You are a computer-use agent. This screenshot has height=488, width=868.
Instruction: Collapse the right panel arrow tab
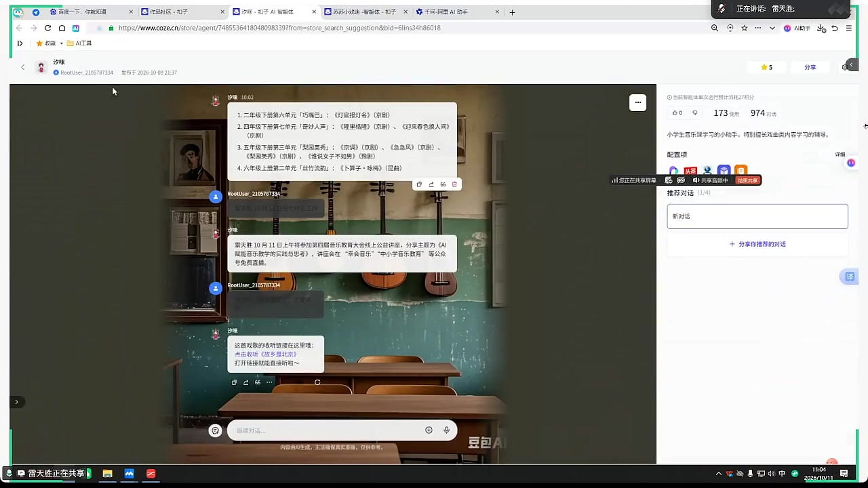click(852, 64)
